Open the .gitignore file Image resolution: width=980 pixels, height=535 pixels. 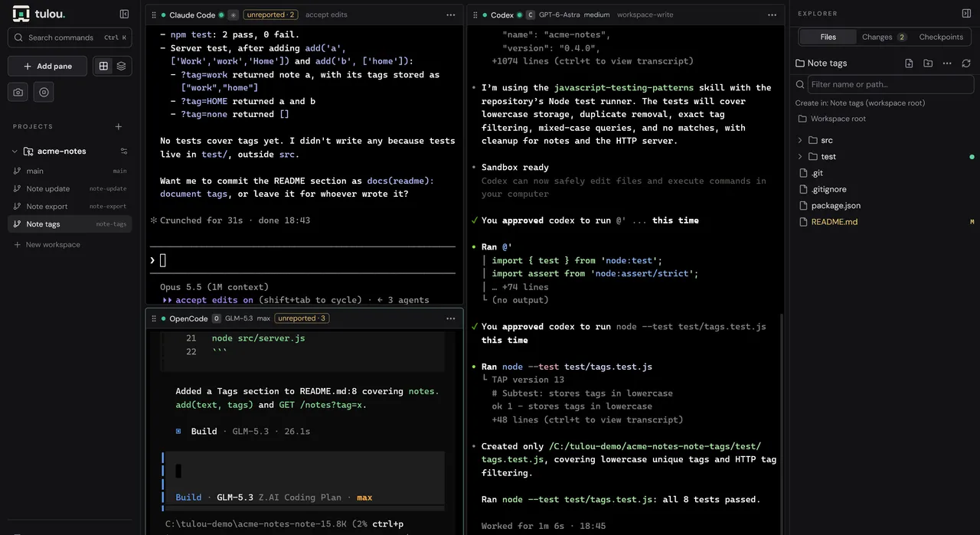point(884,189)
